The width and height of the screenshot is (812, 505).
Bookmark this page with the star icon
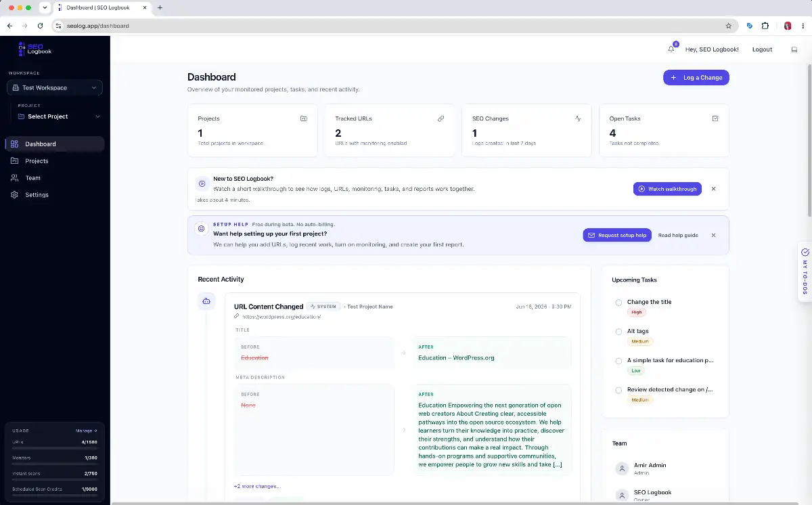pos(729,26)
